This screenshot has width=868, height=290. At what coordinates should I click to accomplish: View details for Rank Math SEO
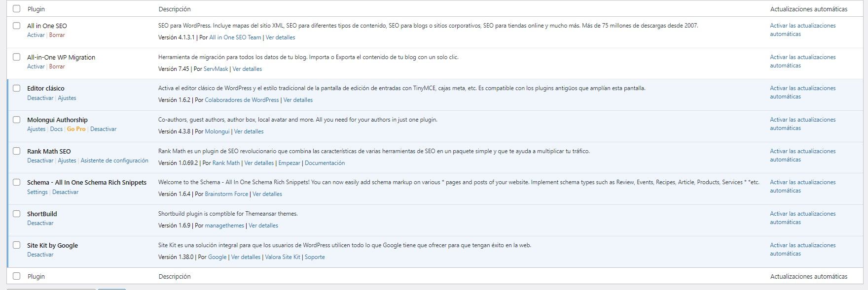click(x=259, y=163)
